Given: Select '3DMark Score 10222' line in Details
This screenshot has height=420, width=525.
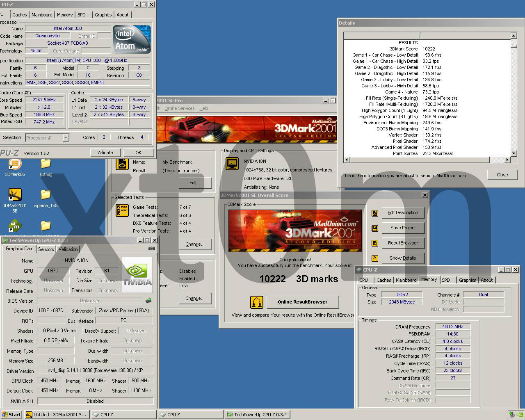Looking at the screenshot, I should click(x=412, y=49).
